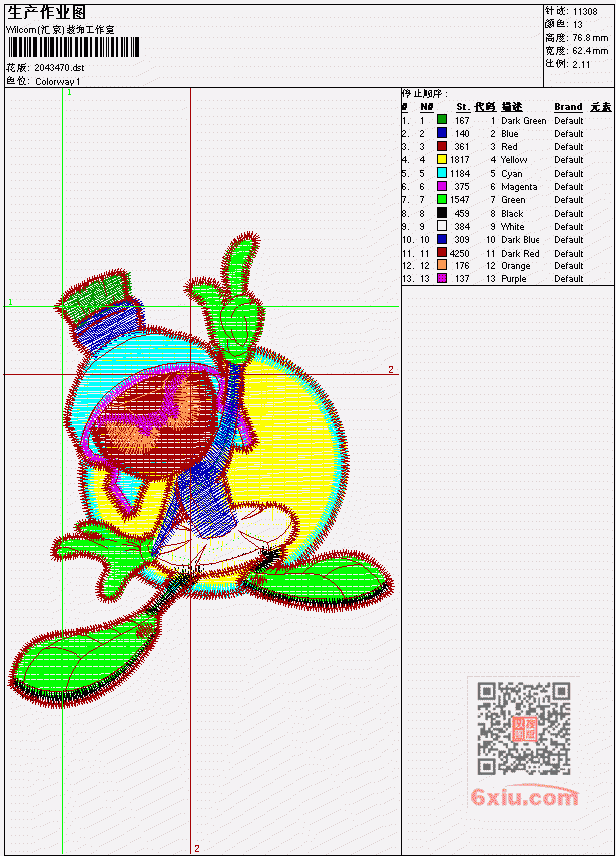
Task: Click the width value 62.4 mm
Action: pos(590,51)
